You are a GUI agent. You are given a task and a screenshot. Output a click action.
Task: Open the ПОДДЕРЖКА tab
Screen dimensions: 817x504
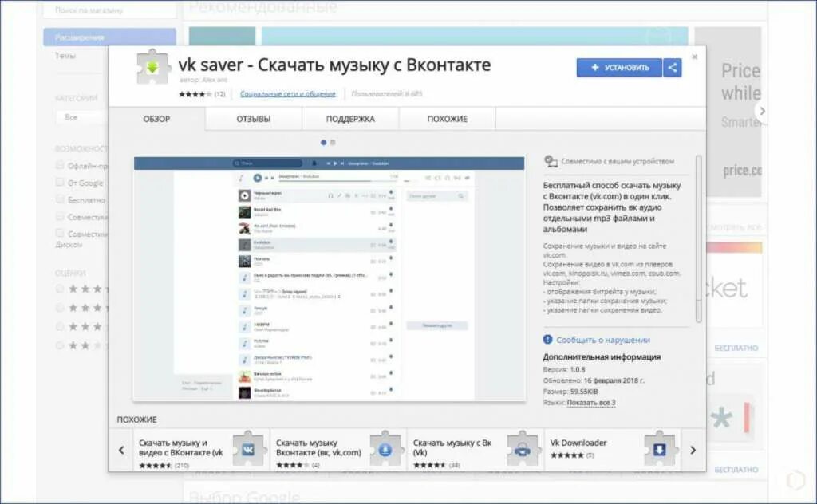pos(351,119)
